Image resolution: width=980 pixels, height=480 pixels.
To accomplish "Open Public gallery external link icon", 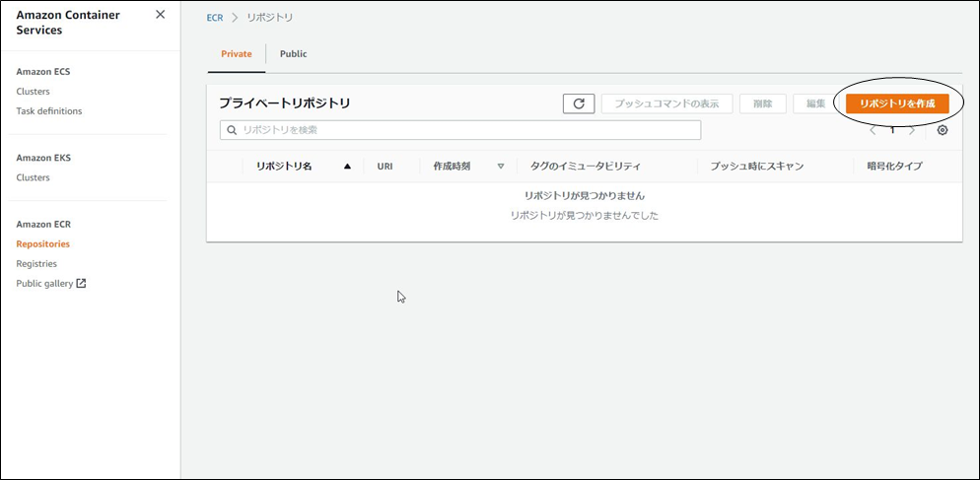I will 81,283.
